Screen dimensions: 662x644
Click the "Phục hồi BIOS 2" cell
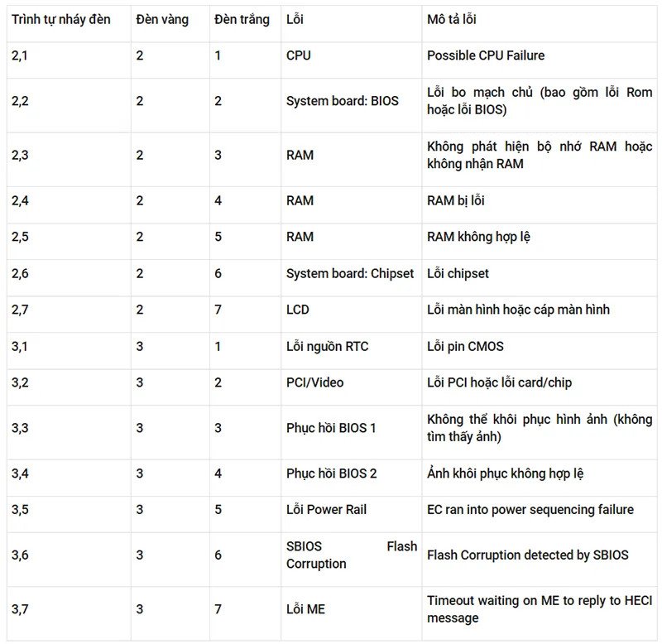331,473
